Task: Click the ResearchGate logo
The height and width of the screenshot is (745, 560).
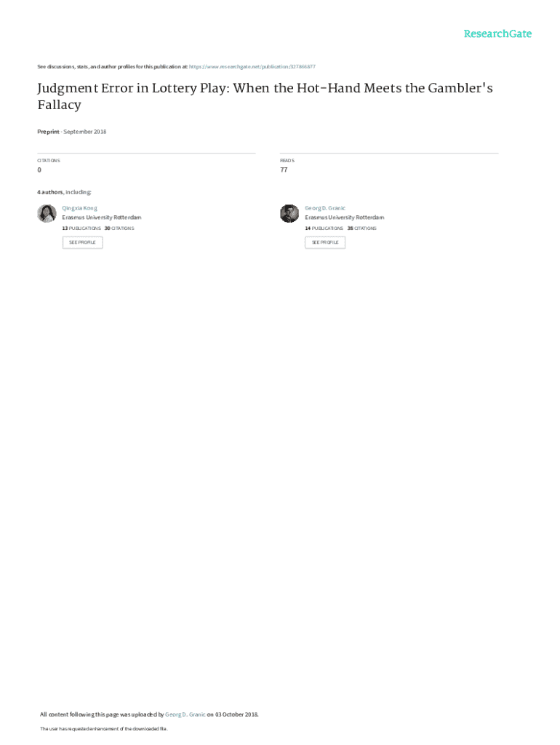Action: [x=497, y=33]
